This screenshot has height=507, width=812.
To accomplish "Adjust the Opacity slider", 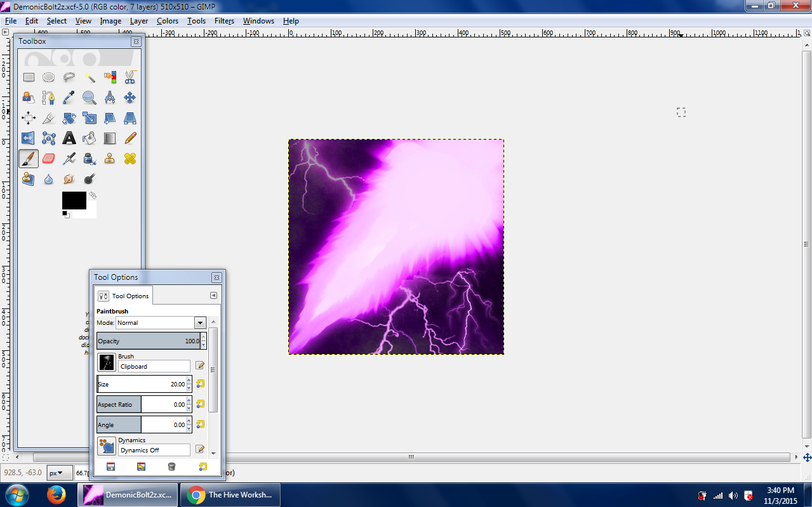I will point(149,341).
